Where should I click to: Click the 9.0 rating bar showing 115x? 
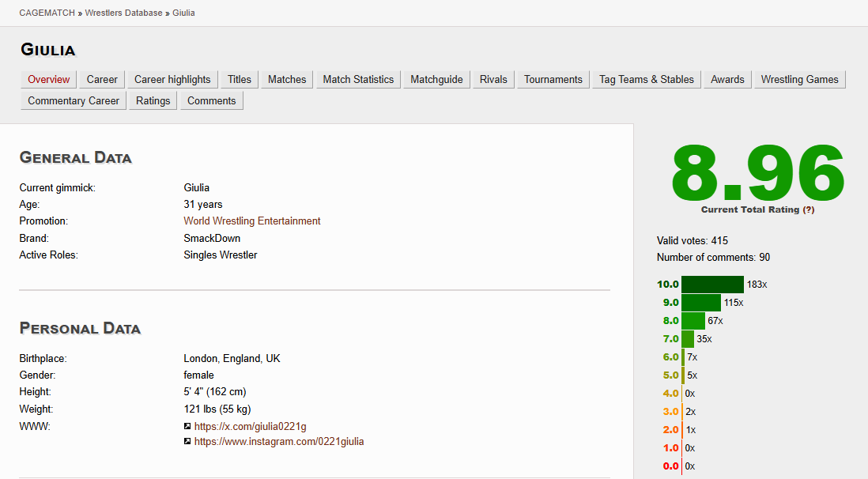701,303
